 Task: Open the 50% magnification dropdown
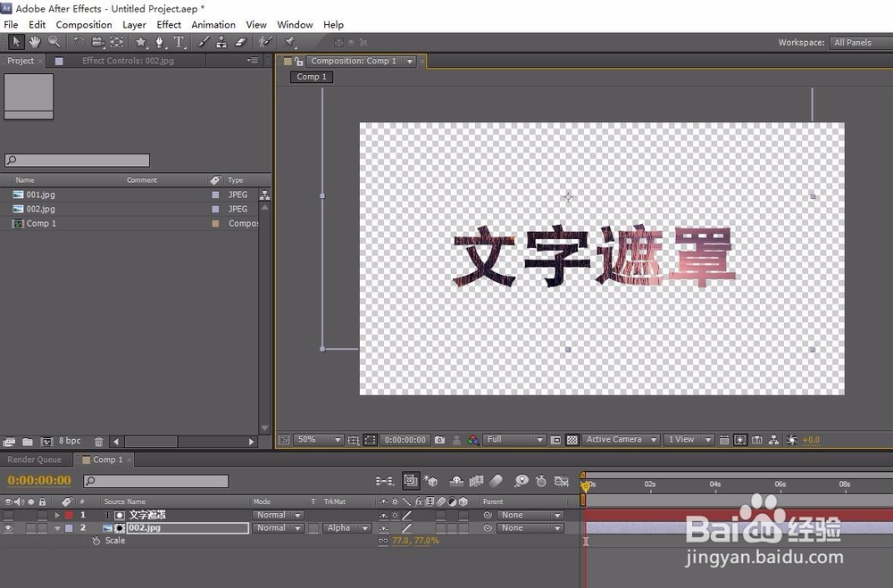point(319,440)
